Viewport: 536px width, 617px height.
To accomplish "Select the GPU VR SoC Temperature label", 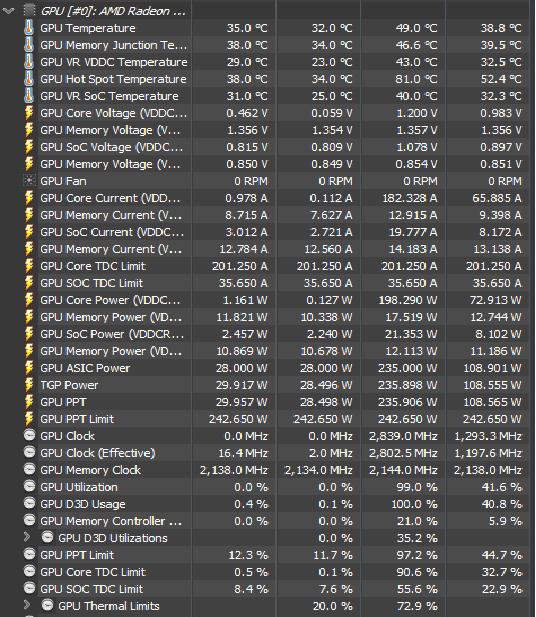I will click(x=109, y=96).
